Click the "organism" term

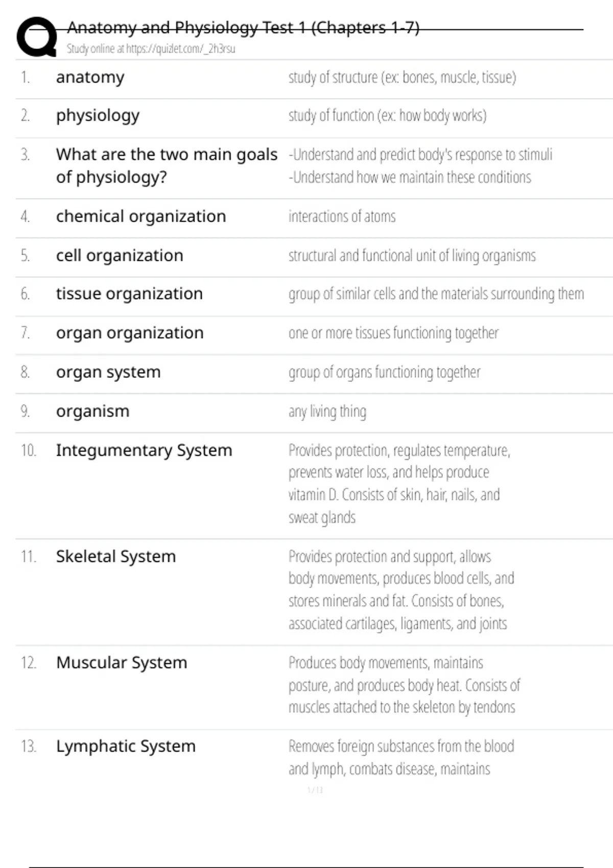pyautogui.click(x=92, y=411)
